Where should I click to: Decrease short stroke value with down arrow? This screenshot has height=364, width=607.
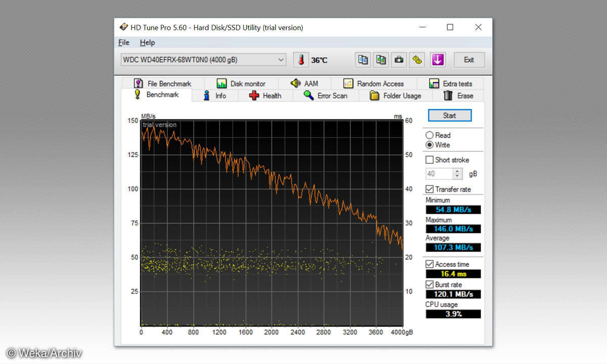click(x=458, y=176)
